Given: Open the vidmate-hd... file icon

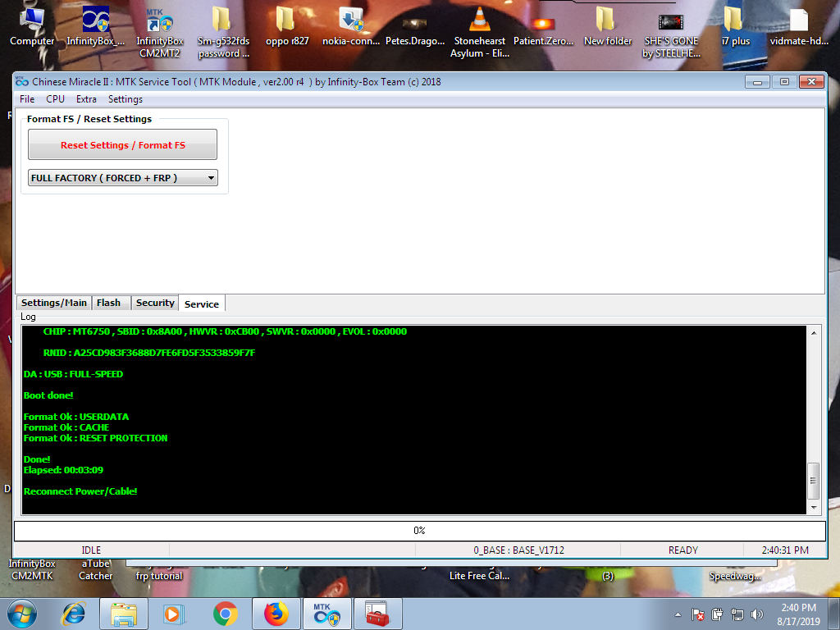Looking at the screenshot, I should 799,26.
